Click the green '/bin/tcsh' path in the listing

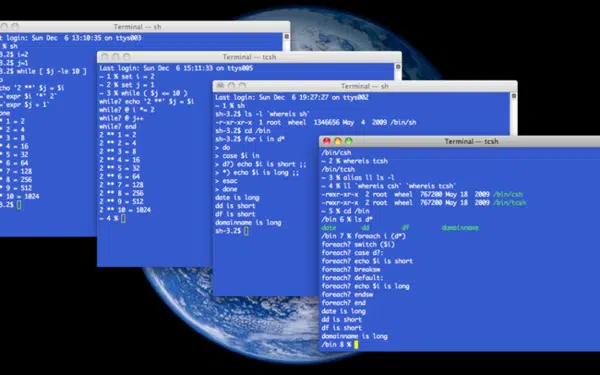coord(510,203)
